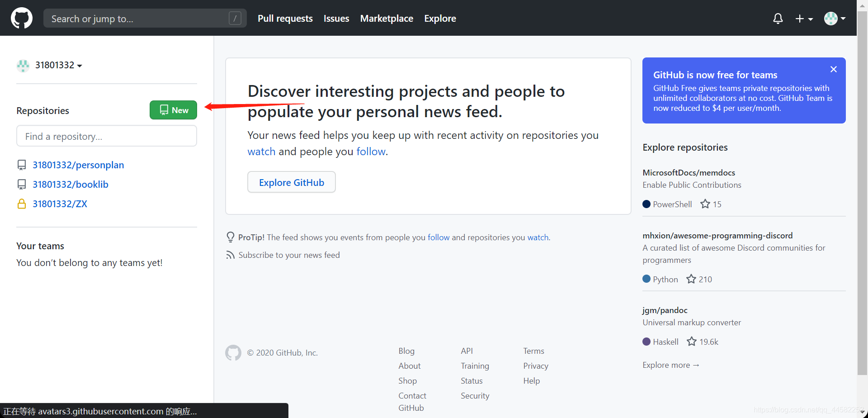Open the plus create-new dropdown

(x=804, y=19)
